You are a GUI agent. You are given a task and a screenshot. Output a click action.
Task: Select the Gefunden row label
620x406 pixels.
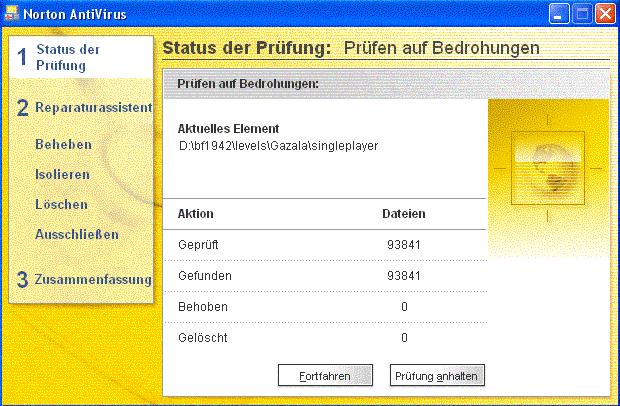204,275
